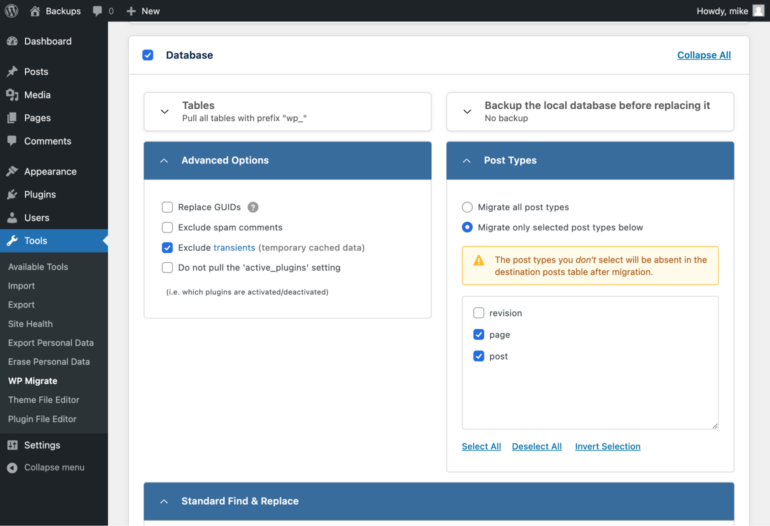Open the Dashboard menu
This screenshot has height=526, width=770.
pyautogui.click(x=48, y=41)
